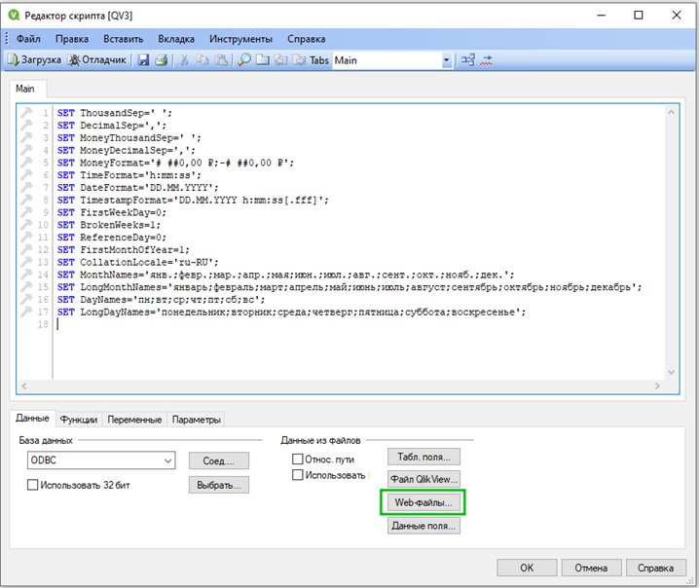This screenshot has height=588, width=700.
Task: Click the SET LongDayNames line
Action: (x=291, y=312)
